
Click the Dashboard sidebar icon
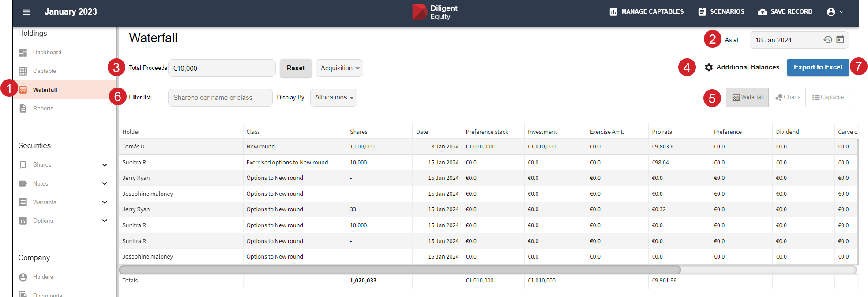pos(23,53)
